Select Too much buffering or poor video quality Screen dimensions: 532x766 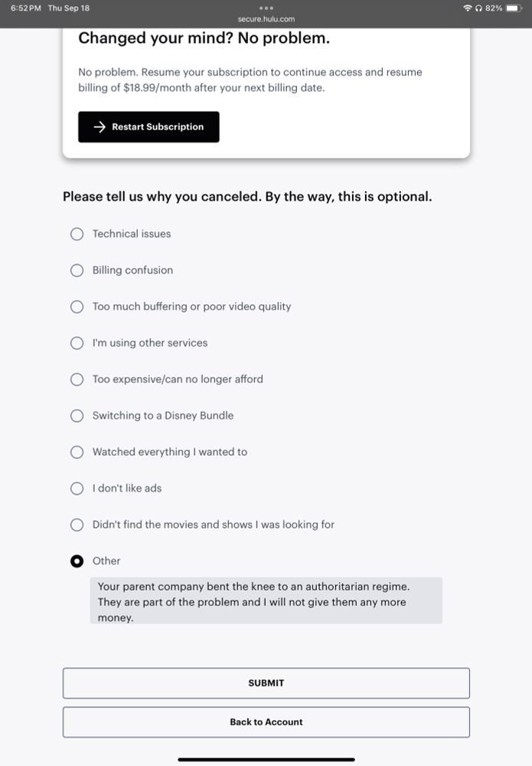click(77, 306)
